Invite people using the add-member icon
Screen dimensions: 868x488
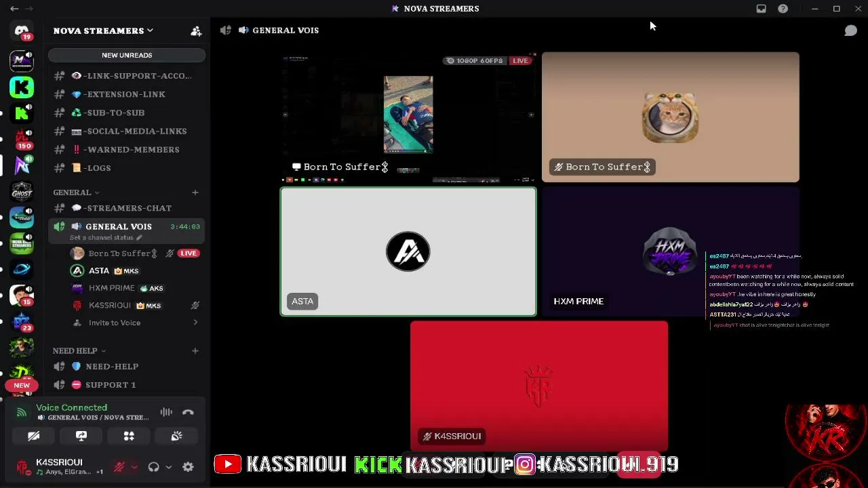[196, 30]
